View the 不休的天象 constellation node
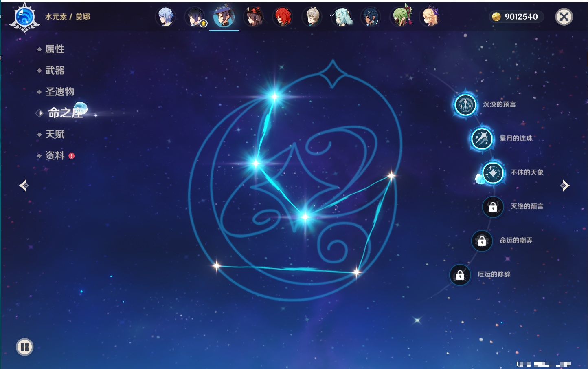Image resolution: width=588 pixels, height=369 pixels. click(x=493, y=173)
